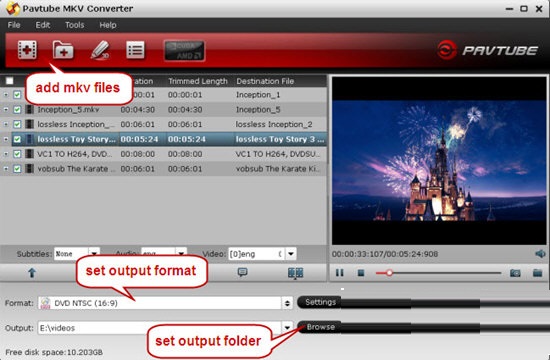
Task: Uncheck the lossless Toy Story checkbox
Action: (17, 139)
